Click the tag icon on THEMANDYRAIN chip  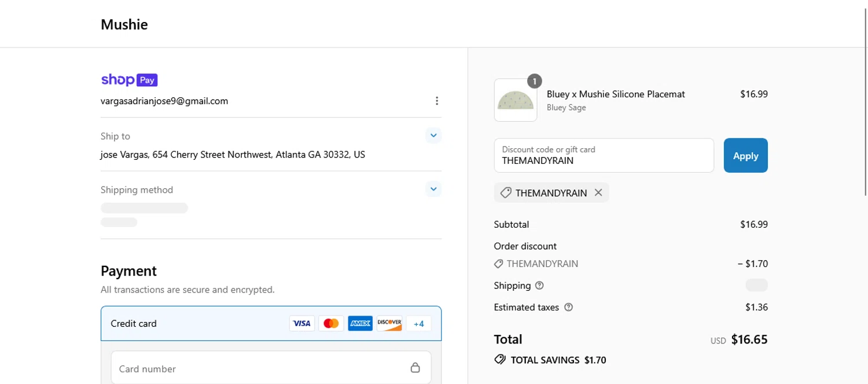(x=506, y=193)
